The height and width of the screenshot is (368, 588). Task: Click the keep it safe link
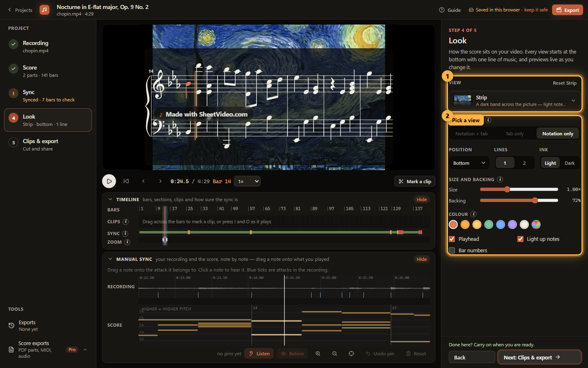tap(536, 10)
